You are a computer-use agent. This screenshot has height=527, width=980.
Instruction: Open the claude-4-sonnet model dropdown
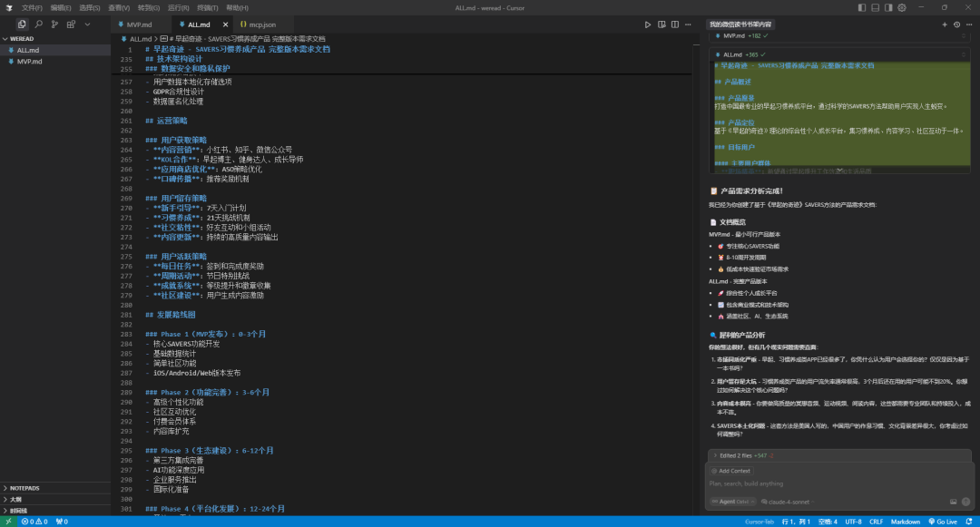coord(788,502)
